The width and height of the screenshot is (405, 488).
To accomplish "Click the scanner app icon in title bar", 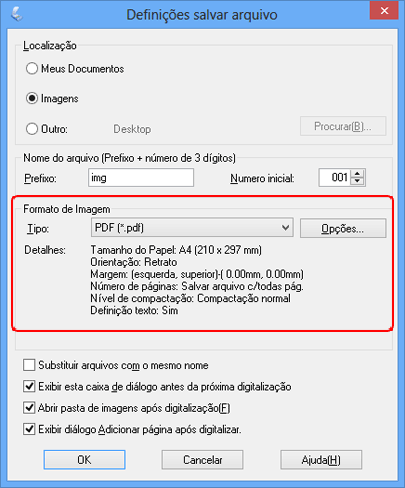I will click(x=16, y=14).
